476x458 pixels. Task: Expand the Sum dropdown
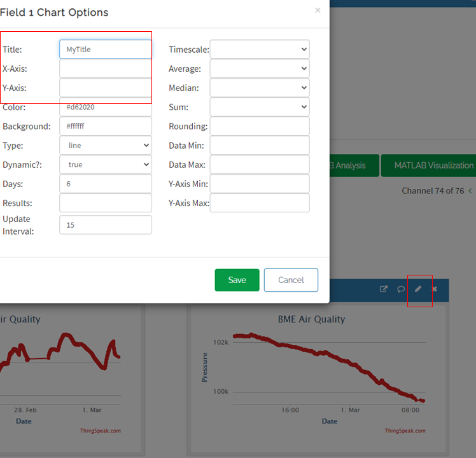tap(260, 107)
